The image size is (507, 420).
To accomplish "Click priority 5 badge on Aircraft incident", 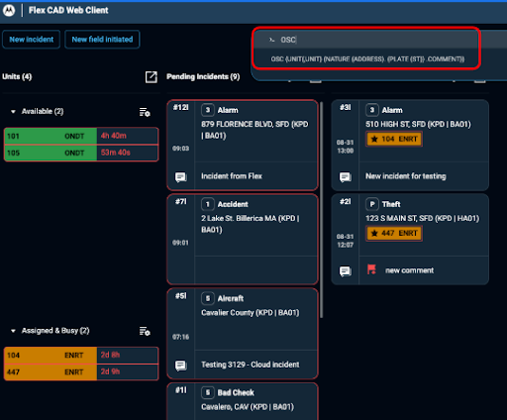I will 208,298.
